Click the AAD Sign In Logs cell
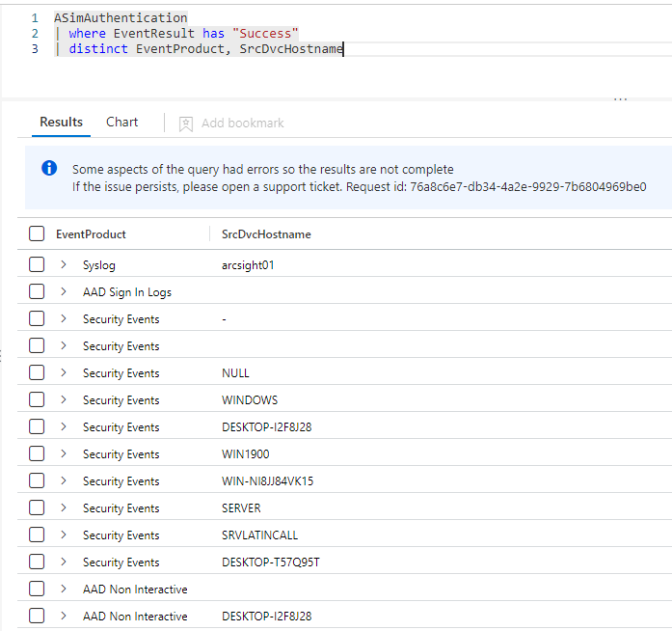Viewport: 672px width, 631px height. [x=127, y=292]
